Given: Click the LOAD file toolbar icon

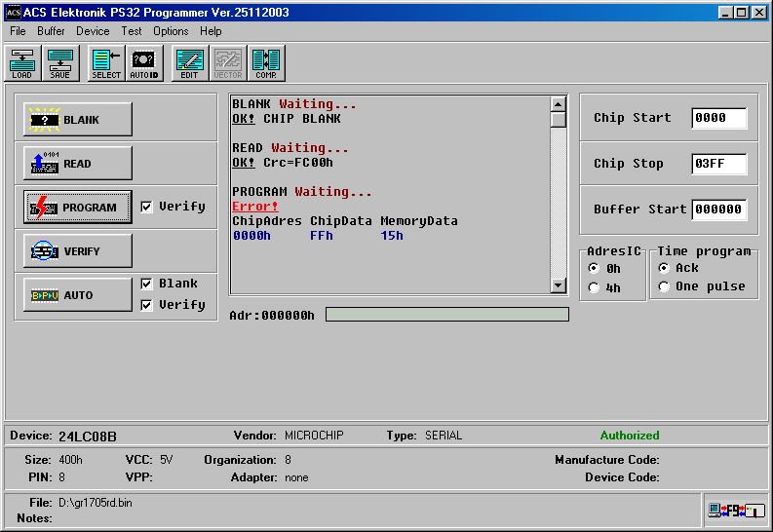Looking at the screenshot, I should tap(21, 63).
